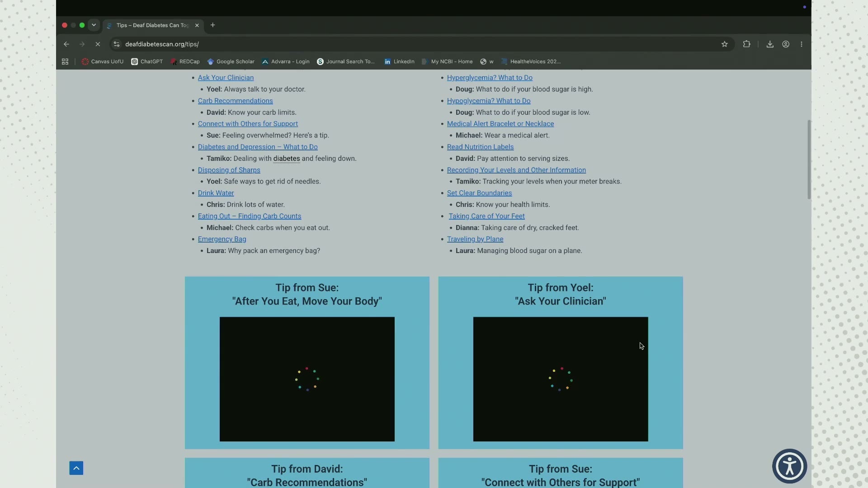Click the browser back arrow
The image size is (868, 488).
[66, 44]
